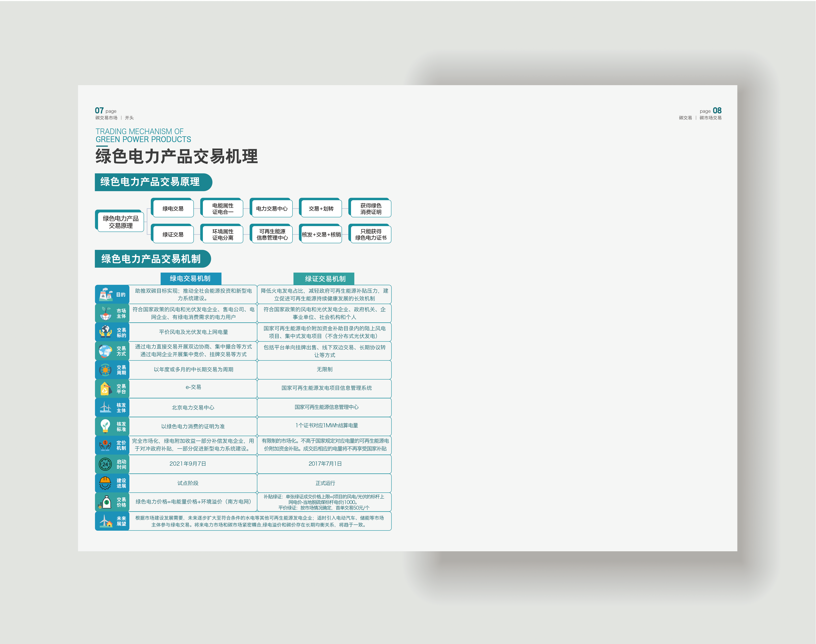This screenshot has width=816, height=644.
Task: Click the 2021年9月7日 table cell
Action: (188, 464)
